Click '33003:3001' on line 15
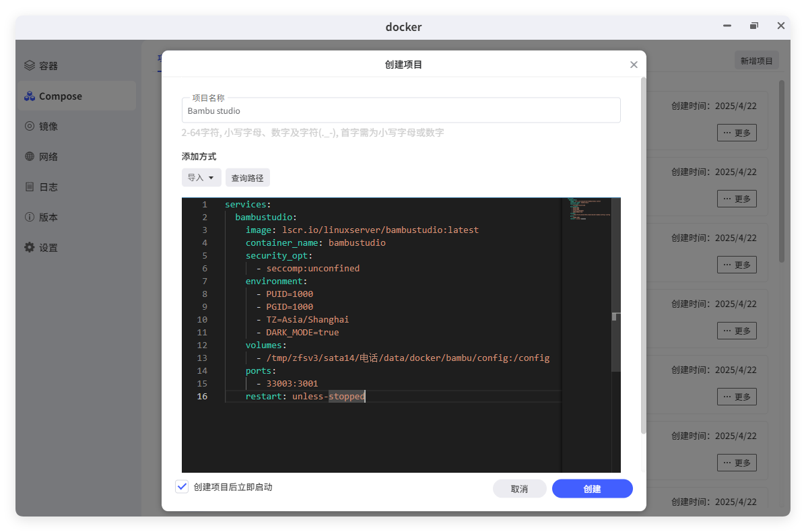 292,383
